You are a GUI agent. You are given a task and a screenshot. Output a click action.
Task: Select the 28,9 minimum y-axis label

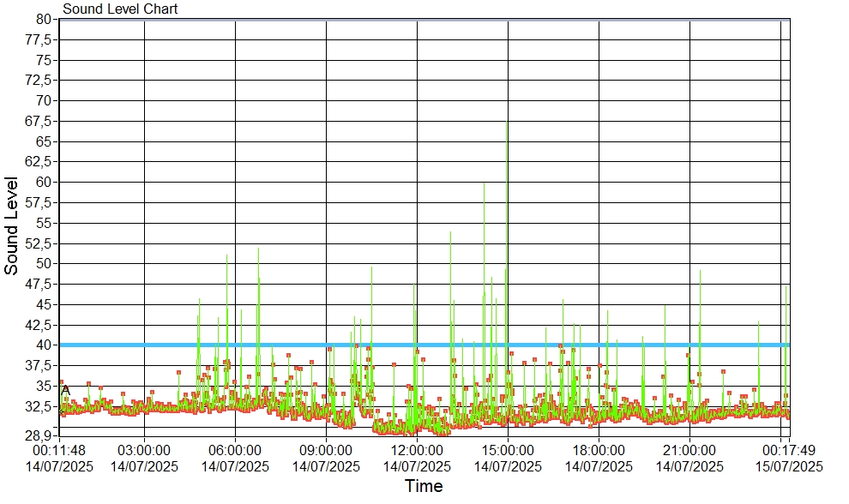40,435
